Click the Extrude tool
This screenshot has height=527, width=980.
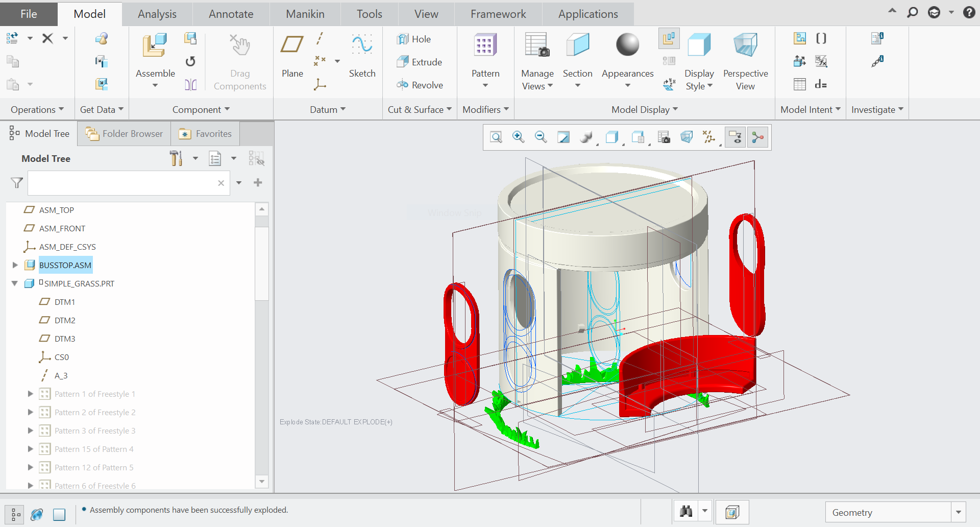point(420,62)
